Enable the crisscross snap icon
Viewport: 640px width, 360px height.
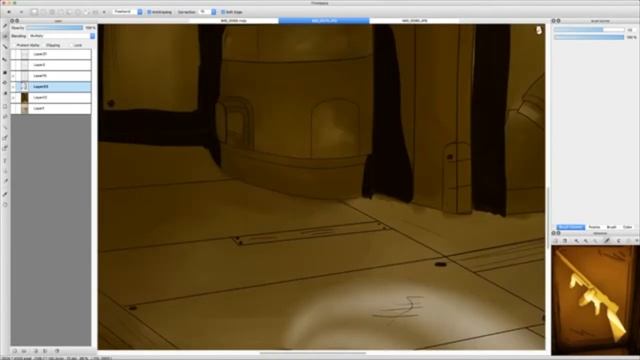click(x=52, y=12)
